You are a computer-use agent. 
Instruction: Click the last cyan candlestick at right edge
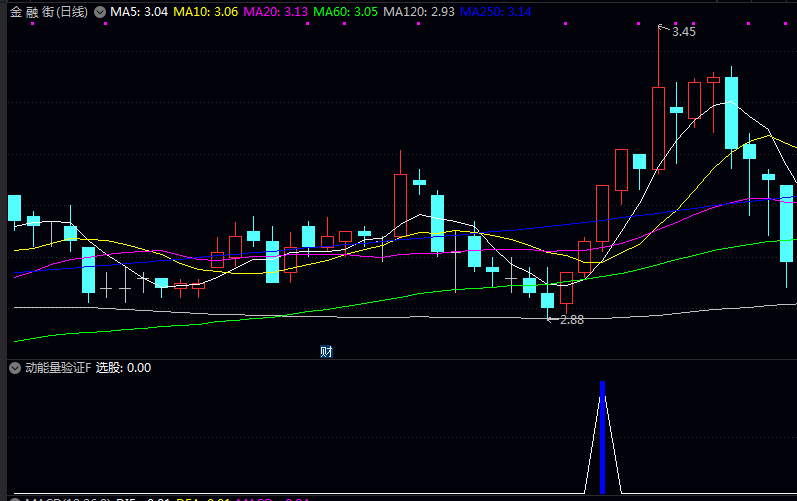tap(787, 222)
